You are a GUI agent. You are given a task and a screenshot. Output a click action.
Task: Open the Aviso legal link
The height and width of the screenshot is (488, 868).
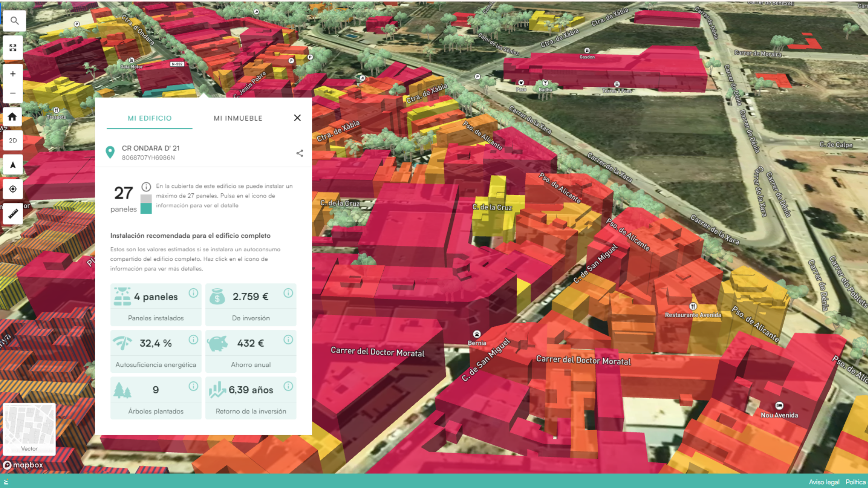826,482
